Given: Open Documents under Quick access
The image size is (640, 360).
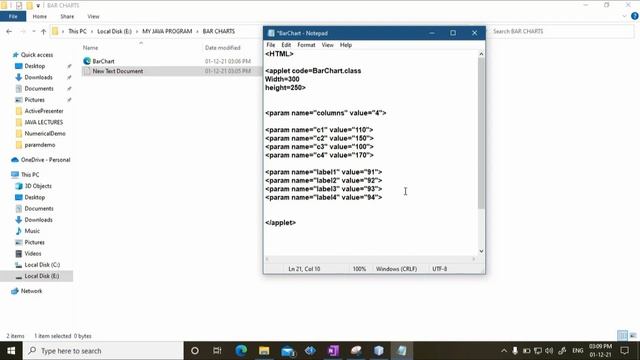Looking at the screenshot, I should coord(38,89).
